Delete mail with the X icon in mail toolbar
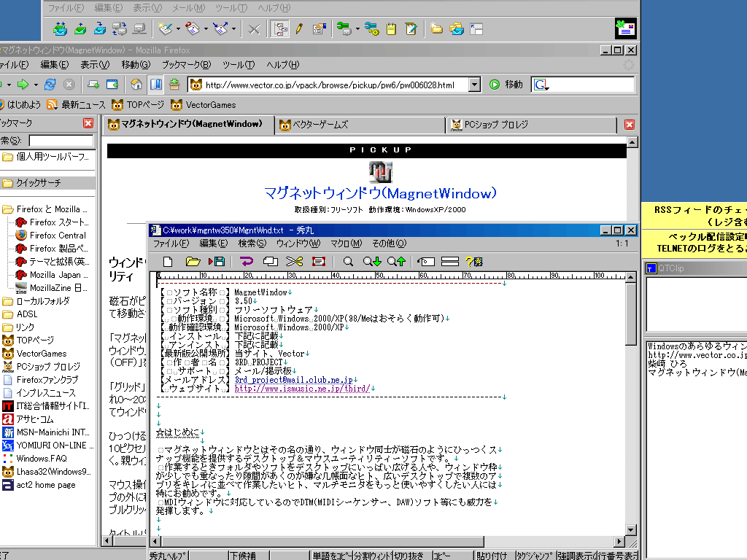This screenshot has width=747, height=560. [254, 29]
